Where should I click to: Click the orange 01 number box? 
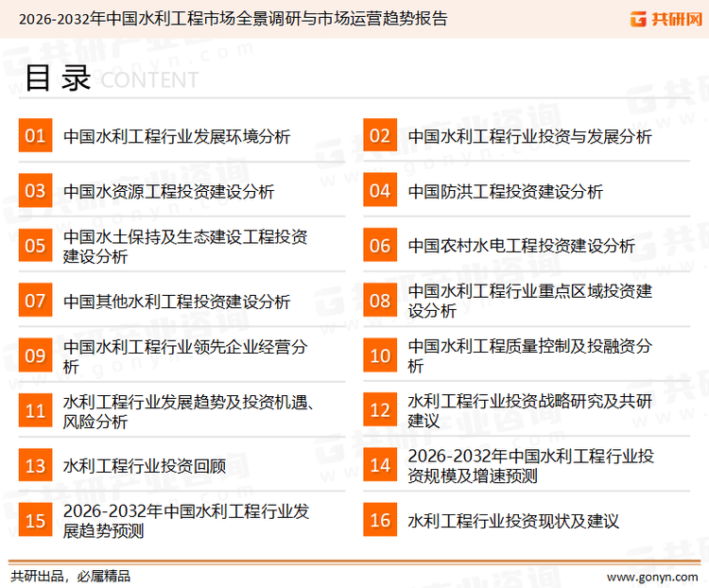(x=35, y=136)
